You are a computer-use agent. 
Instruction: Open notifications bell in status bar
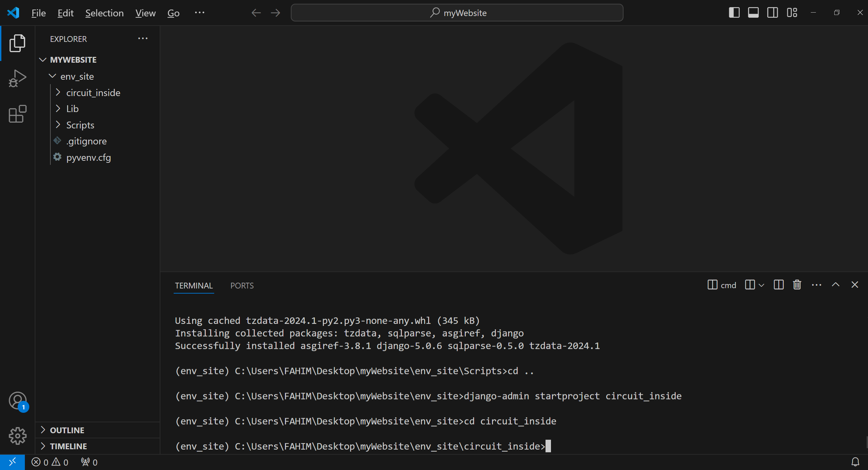coord(855,462)
